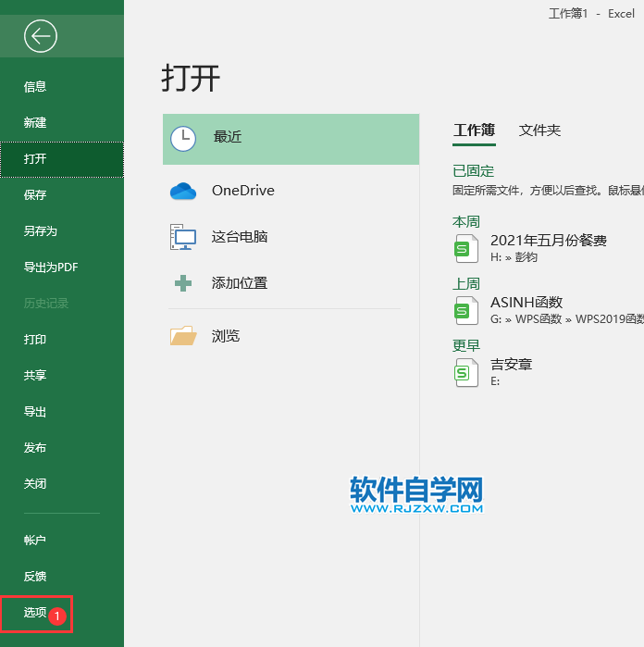644x647 pixels.
Task: Choose 保存 in the sidebar
Action: pyautogui.click(x=62, y=194)
